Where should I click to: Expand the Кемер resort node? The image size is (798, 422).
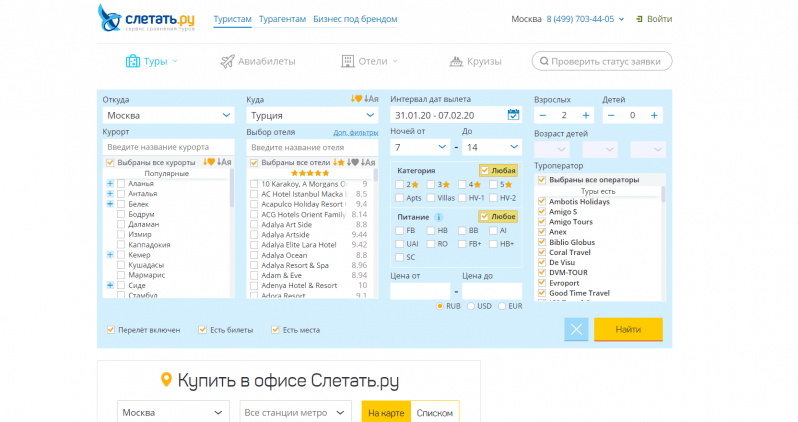click(110, 255)
